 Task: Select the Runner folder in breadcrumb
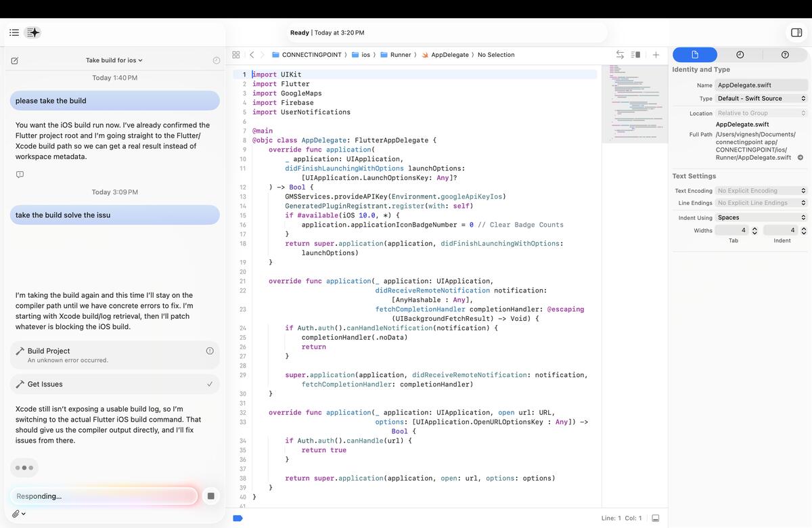[396, 55]
